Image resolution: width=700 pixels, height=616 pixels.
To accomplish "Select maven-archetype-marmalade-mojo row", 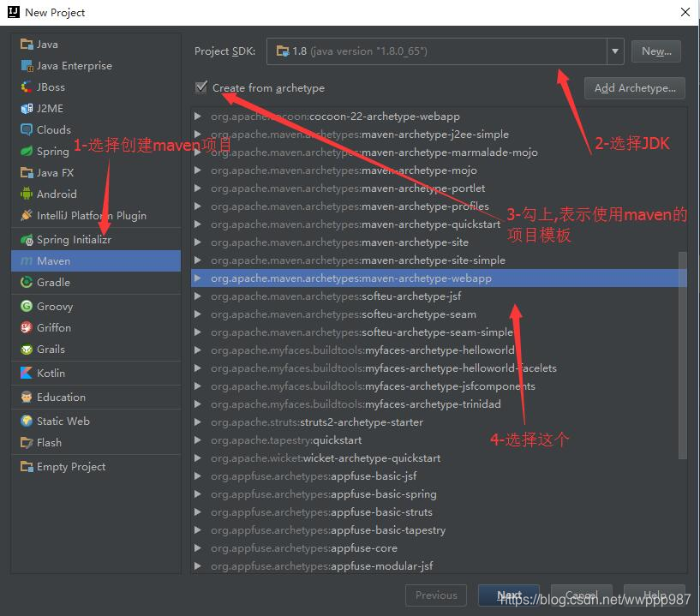I will 439,153.
